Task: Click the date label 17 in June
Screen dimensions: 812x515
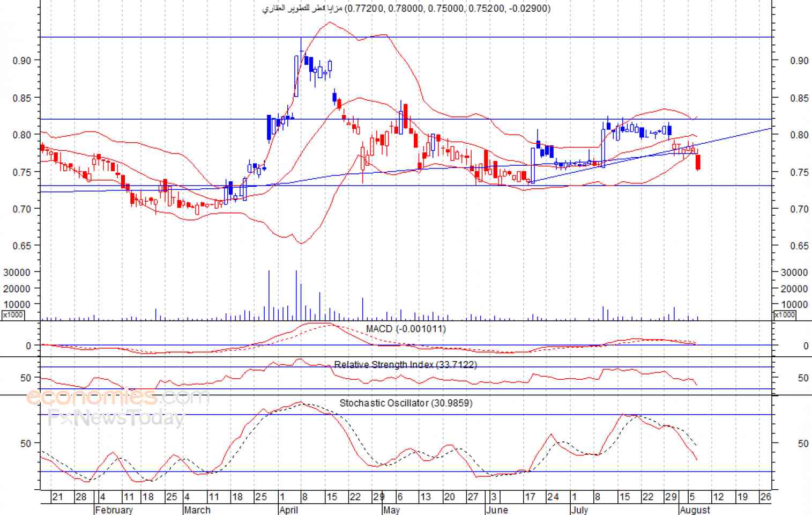Action: (530, 497)
